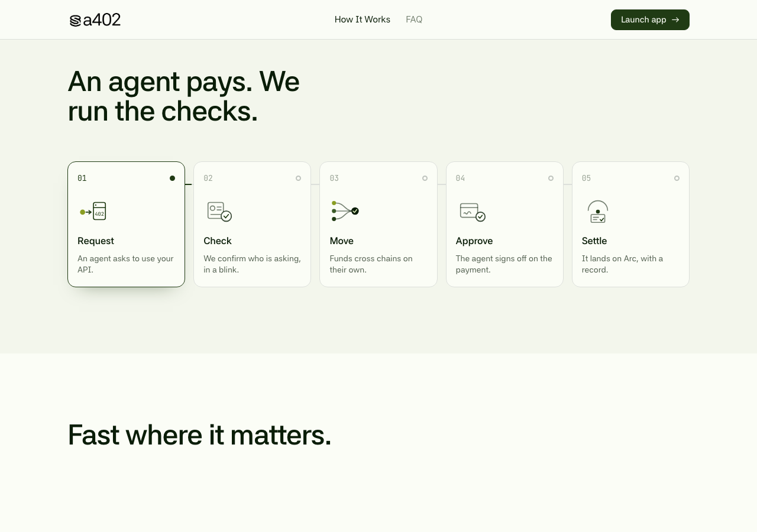757x532 pixels.
Task: Click the Move step chain-merge icon
Action: click(x=345, y=211)
